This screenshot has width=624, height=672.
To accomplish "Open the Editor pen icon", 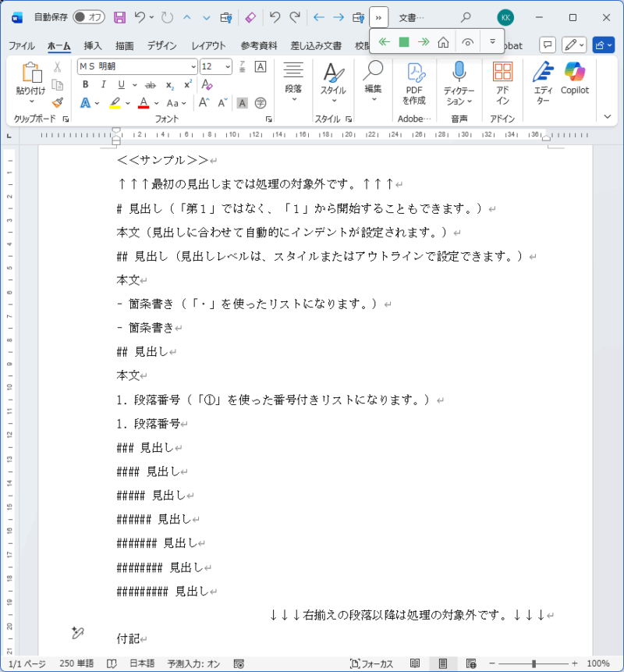I will point(543,73).
